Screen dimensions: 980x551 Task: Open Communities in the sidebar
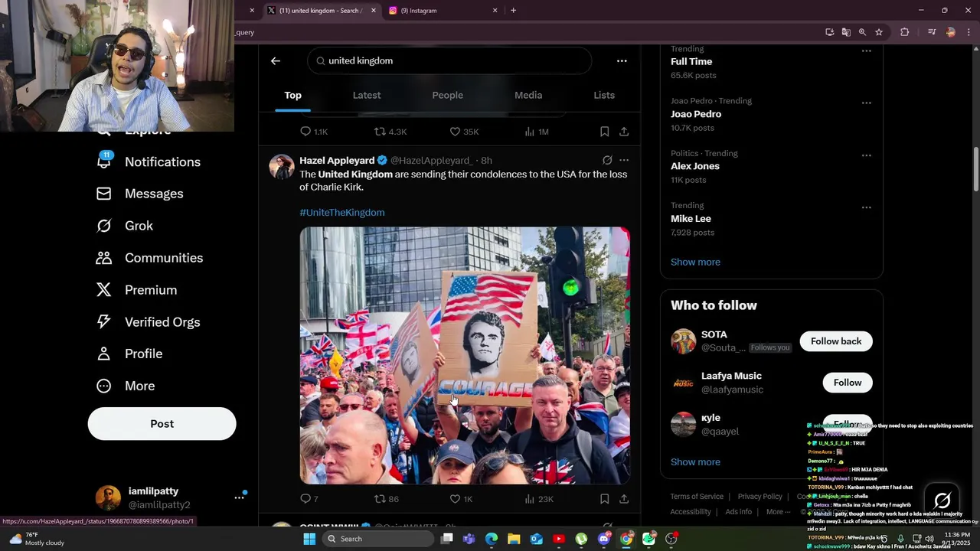[x=150, y=259]
